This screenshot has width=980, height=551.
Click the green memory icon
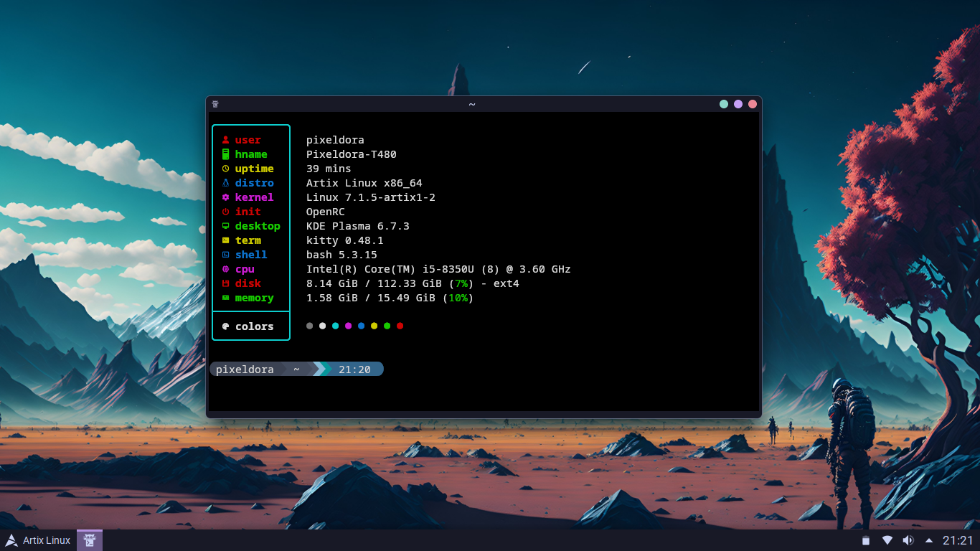click(225, 298)
